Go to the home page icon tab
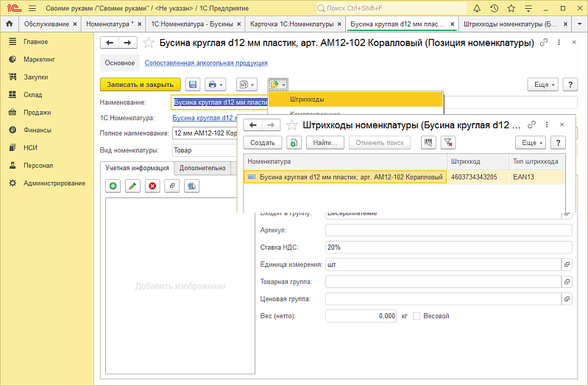Image resolution: width=588 pixels, height=386 pixels. pos(10,24)
